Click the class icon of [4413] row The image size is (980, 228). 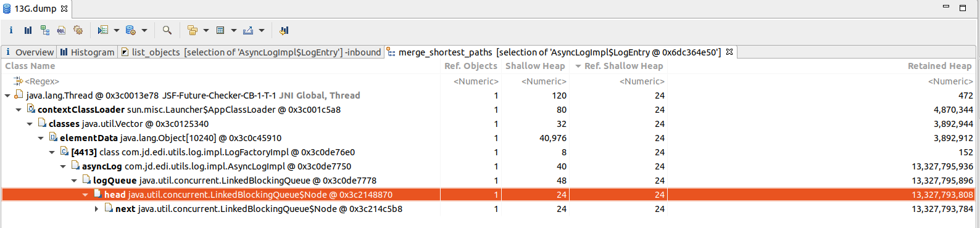tap(64, 152)
